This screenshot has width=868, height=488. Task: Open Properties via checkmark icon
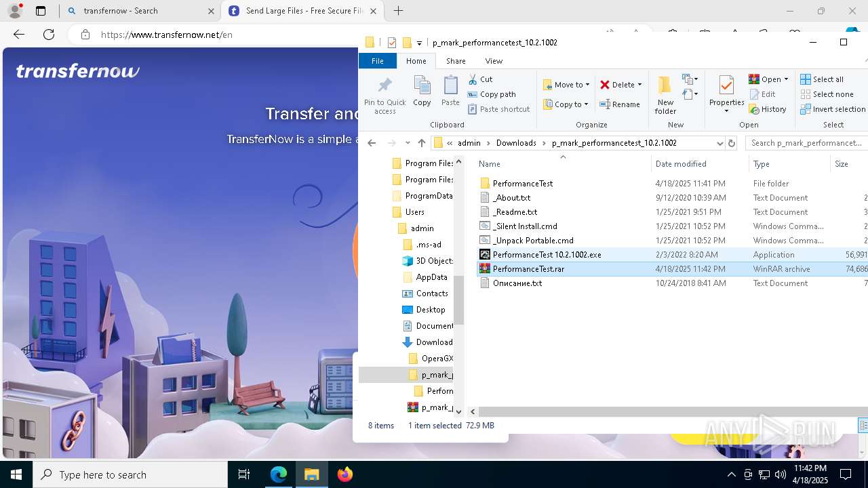click(x=726, y=86)
